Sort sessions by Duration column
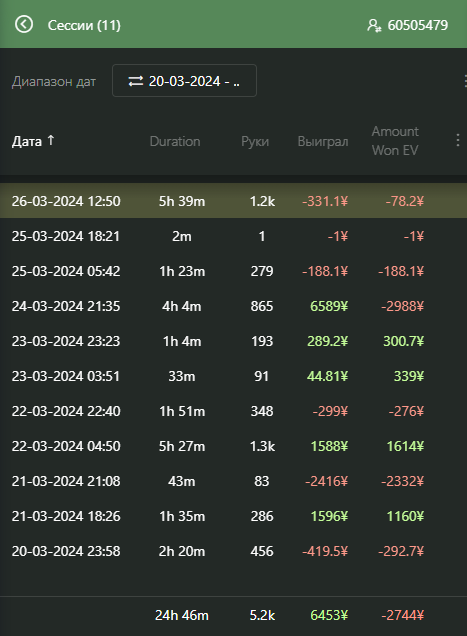 coord(175,141)
